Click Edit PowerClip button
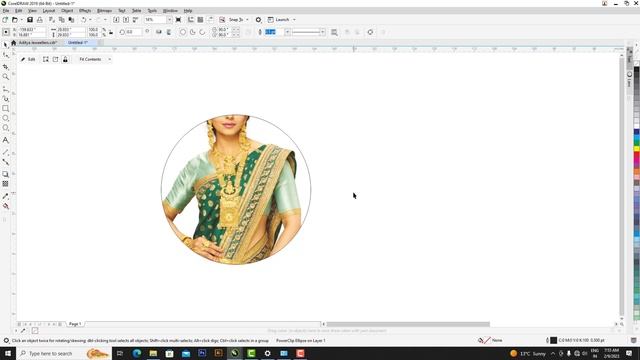Screen dimensions: 640x360 (x=28, y=59)
